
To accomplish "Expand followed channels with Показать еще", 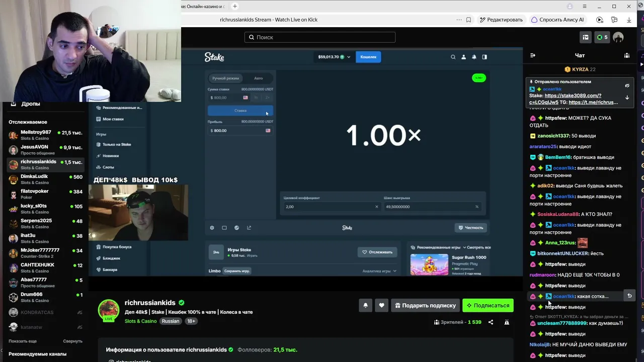I will pos(23,341).
